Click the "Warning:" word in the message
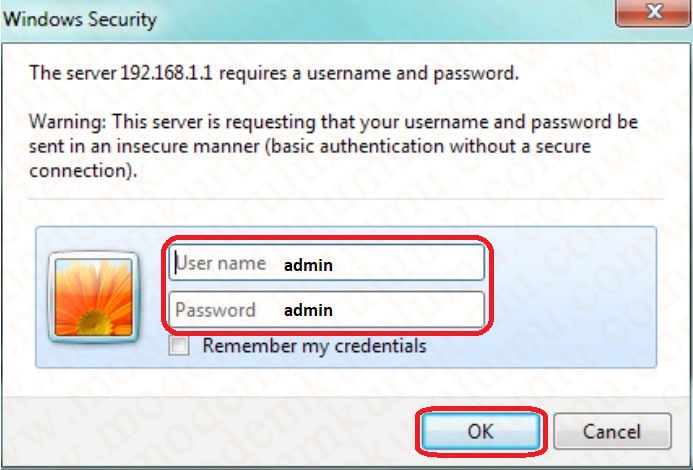Viewport: 693px width, 470px height. tap(68, 122)
